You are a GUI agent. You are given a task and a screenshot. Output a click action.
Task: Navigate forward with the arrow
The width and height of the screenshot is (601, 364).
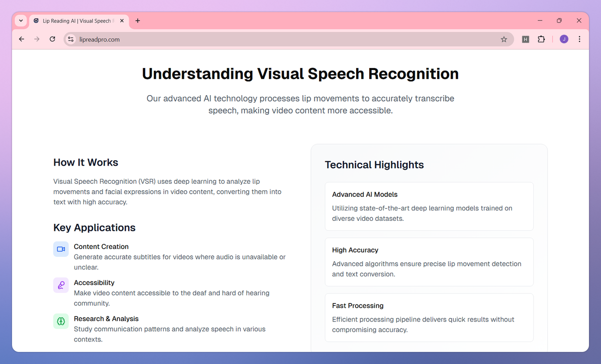[37, 39]
